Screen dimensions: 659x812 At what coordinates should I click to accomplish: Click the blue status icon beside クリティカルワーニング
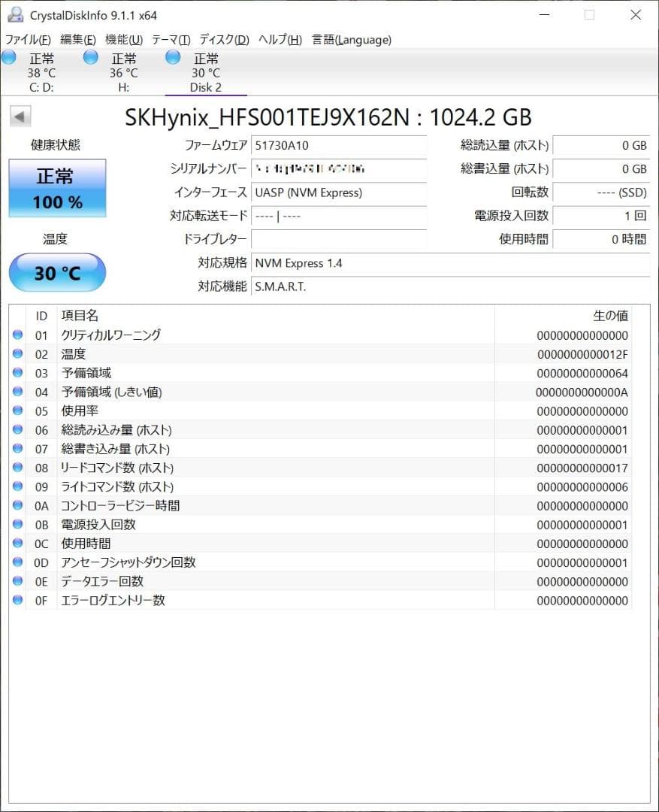[x=17, y=335]
